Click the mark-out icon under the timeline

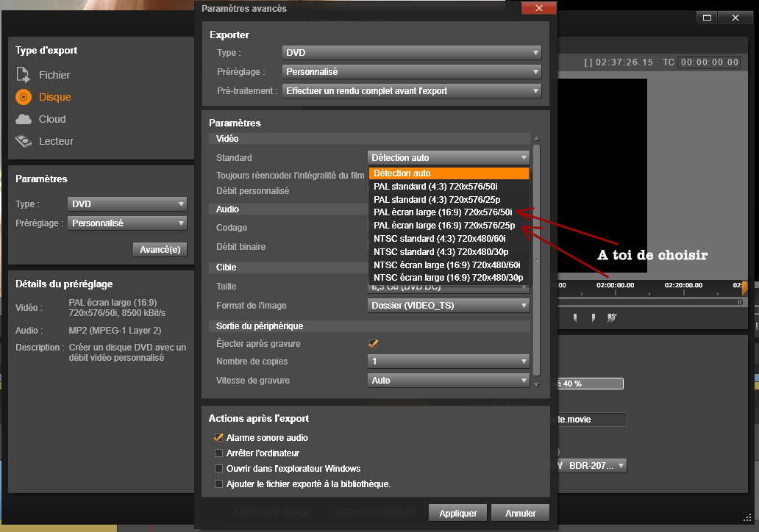[x=593, y=317]
